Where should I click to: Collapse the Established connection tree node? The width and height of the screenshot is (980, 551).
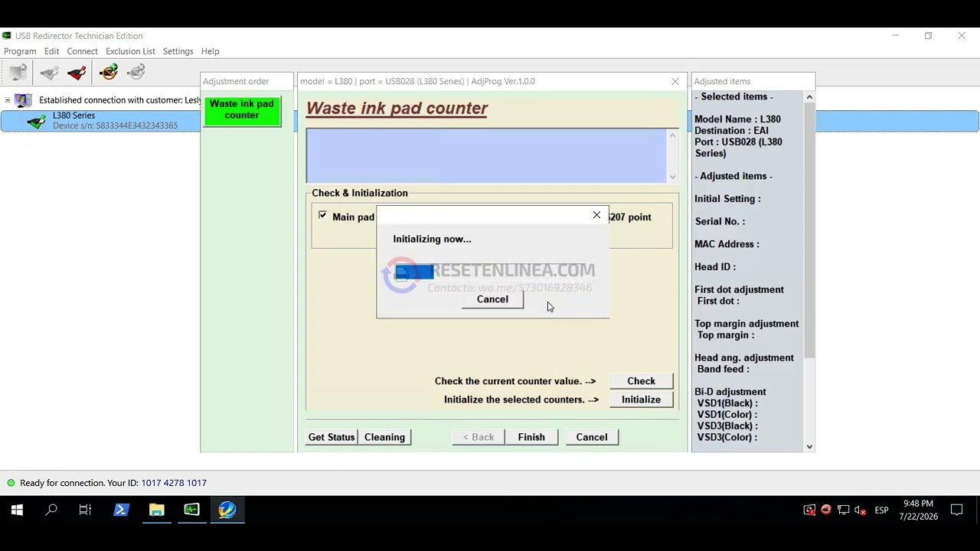(7, 100)
